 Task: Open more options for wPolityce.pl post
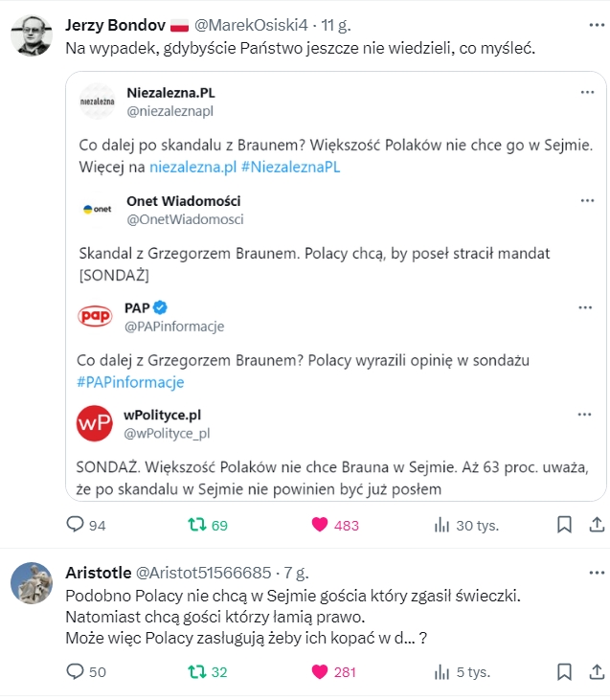coord(586,415)
